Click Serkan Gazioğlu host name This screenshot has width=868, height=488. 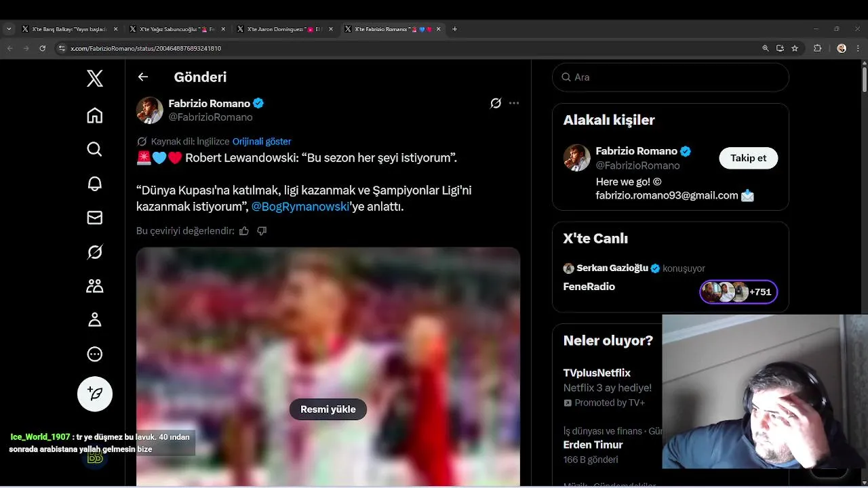pos(612,268)
